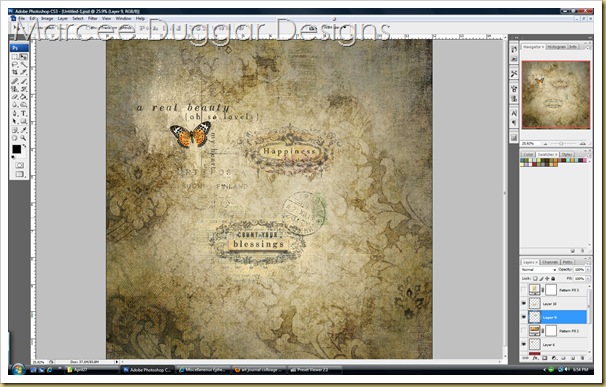Select the Path Selection tool
The image size is (606, 387).
(15, 121)
